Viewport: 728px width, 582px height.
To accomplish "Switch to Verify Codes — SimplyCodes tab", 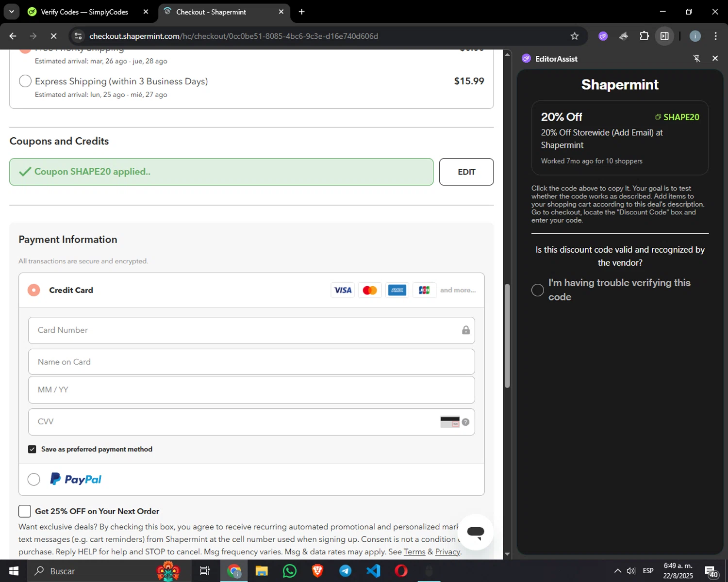I will (84, 12).
